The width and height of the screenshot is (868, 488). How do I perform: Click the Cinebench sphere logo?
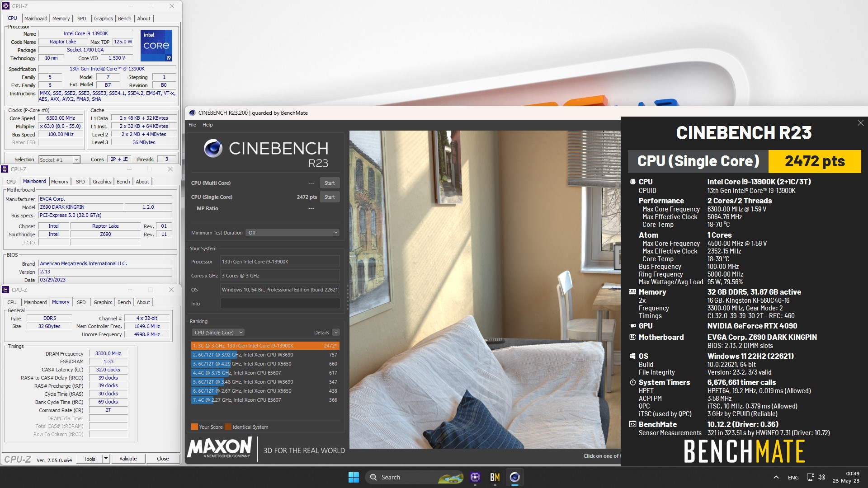(x=213, y=148)
